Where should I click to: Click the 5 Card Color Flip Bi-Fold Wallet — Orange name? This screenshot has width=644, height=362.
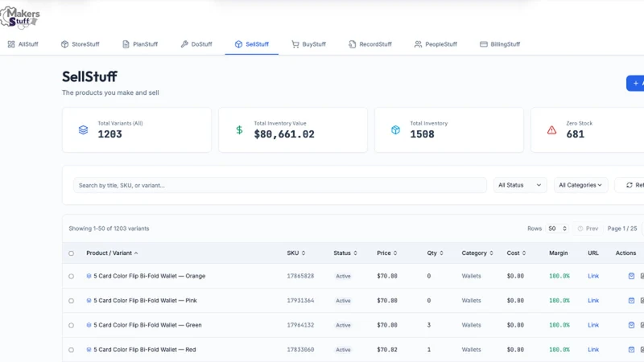[150, 276]
